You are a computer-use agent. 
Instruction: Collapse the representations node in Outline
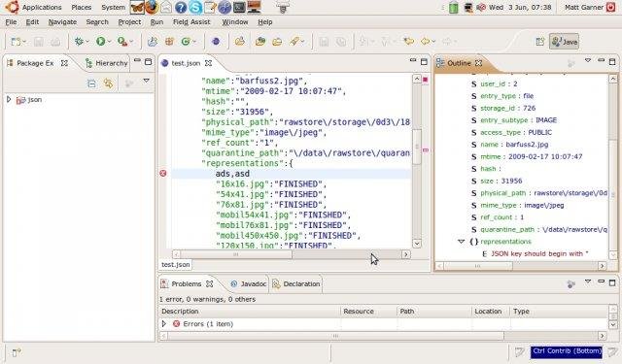[x=461, y=242]
